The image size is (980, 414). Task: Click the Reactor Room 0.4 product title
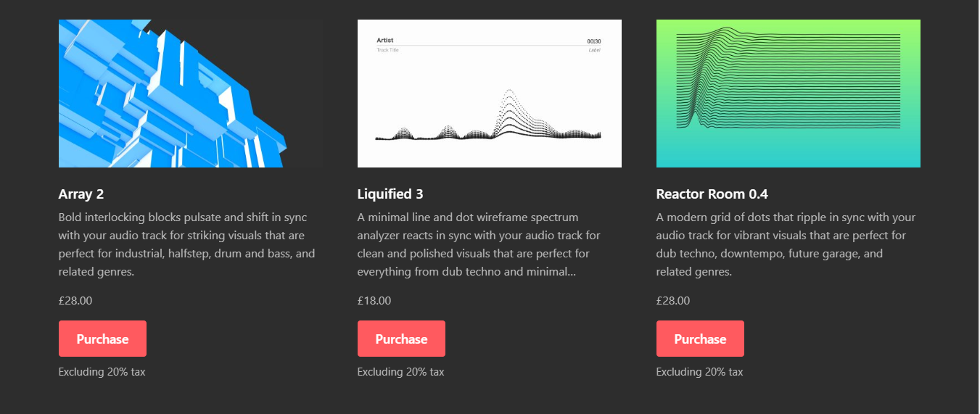coord(712,194)
